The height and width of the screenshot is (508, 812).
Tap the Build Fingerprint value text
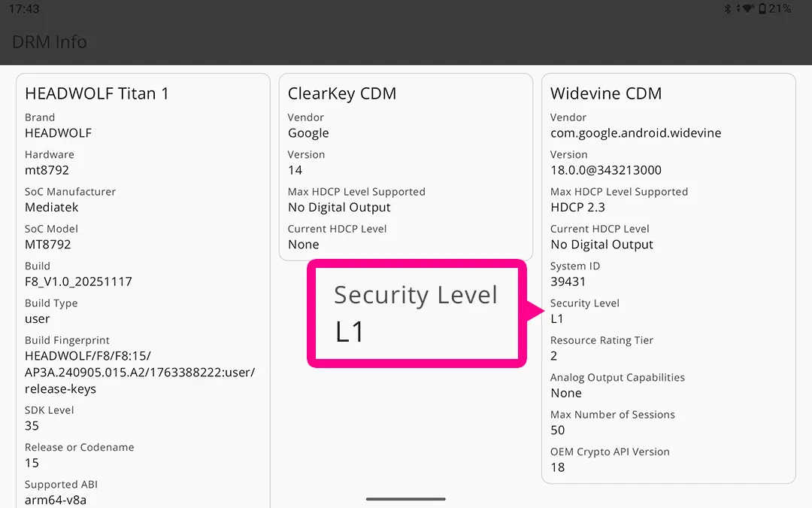click(x=140, y=373)
